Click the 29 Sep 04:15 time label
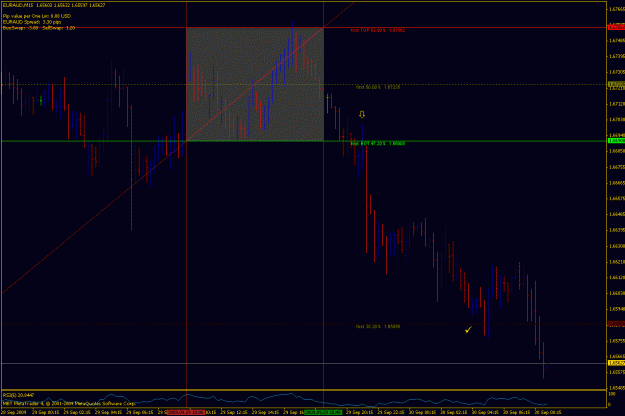The image size is (625, 416). pos(108,412)
